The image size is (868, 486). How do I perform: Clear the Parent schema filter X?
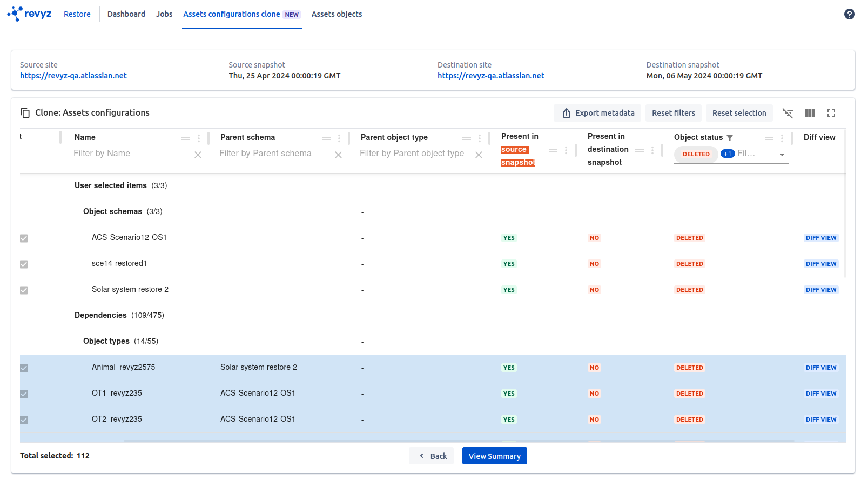(339, 155)
